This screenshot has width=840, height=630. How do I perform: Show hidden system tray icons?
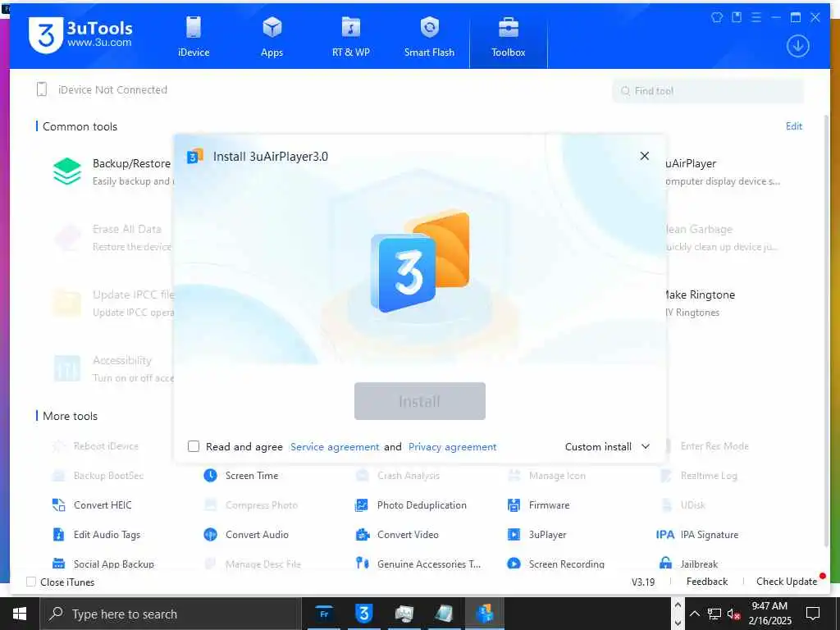(x=694, y=614)
